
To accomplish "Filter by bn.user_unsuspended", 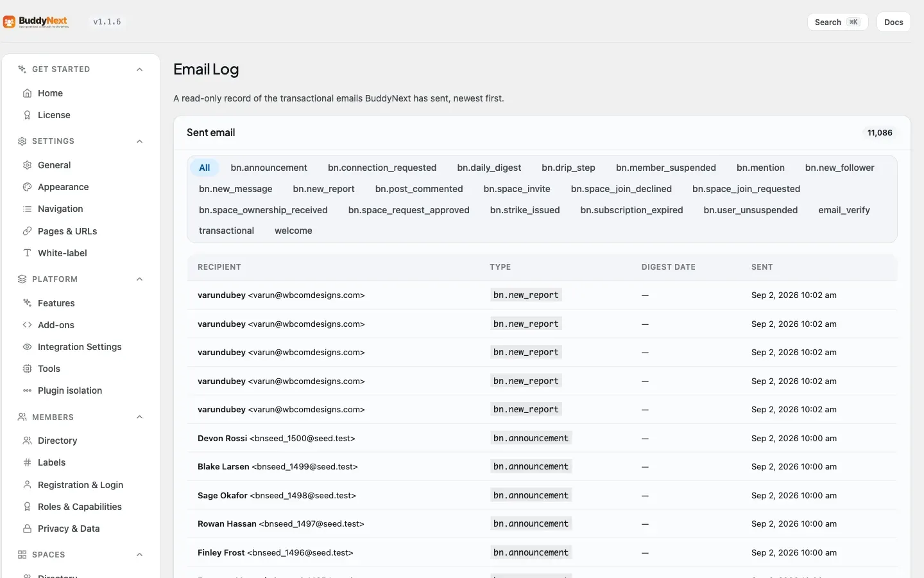I will pos(751,210).
